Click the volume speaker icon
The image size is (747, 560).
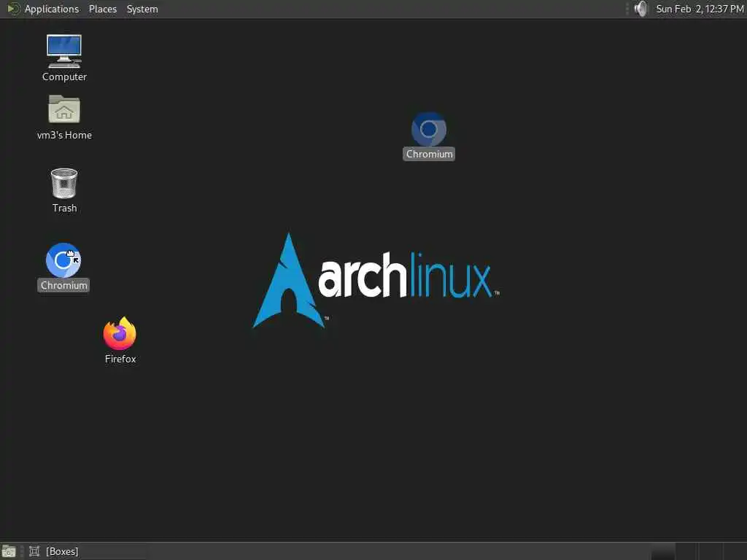pyautogui.click(x=641, y=9)
